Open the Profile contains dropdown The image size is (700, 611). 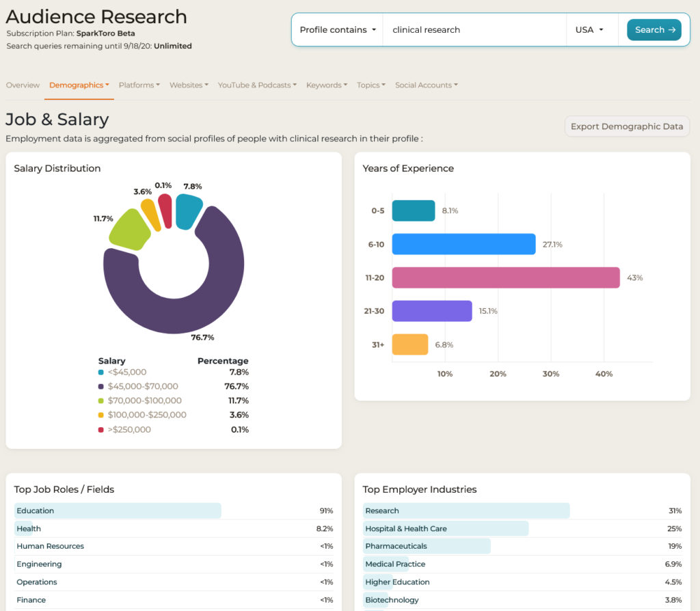tap(338, 30)
